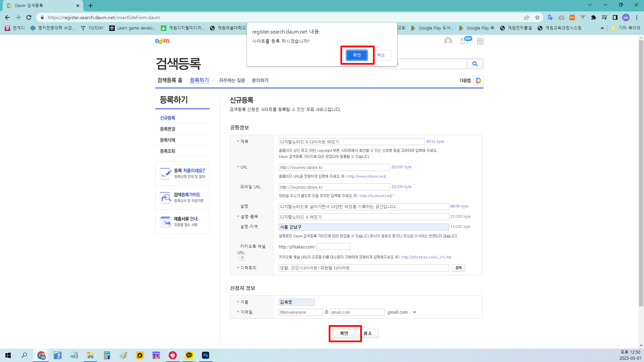Click KakaoTalk channel URL help icon
Screen dimensions: 644x362
(x=242, y=258)
